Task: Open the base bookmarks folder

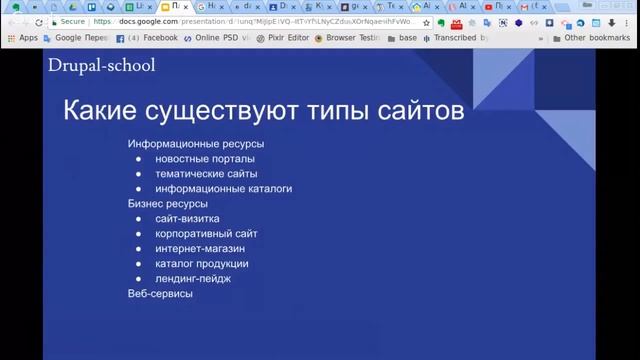Action: pos(402,38)
